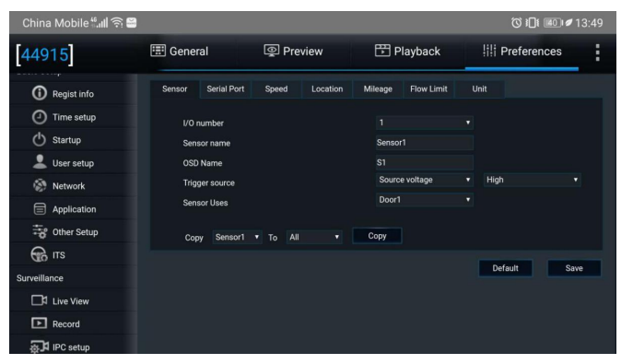Viewport: 633px width, 364px height.
Task: Open the Door1 Sensor Uses dropdown
Action: (x=424, y=200)
